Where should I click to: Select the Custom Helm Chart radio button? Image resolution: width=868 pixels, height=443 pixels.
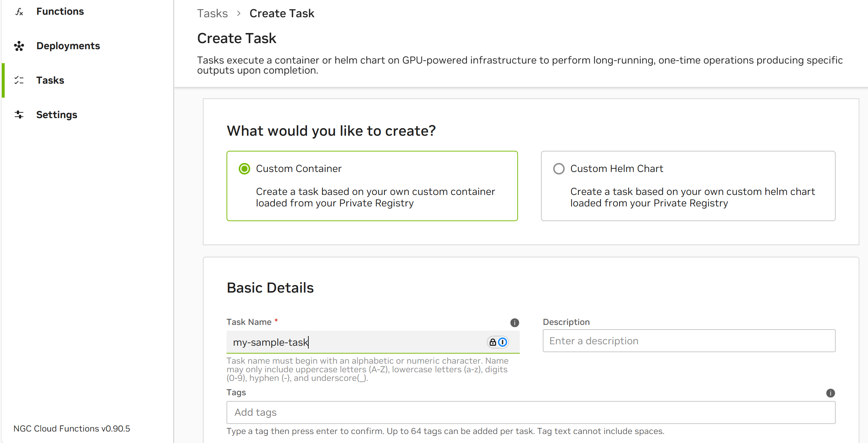559,168
